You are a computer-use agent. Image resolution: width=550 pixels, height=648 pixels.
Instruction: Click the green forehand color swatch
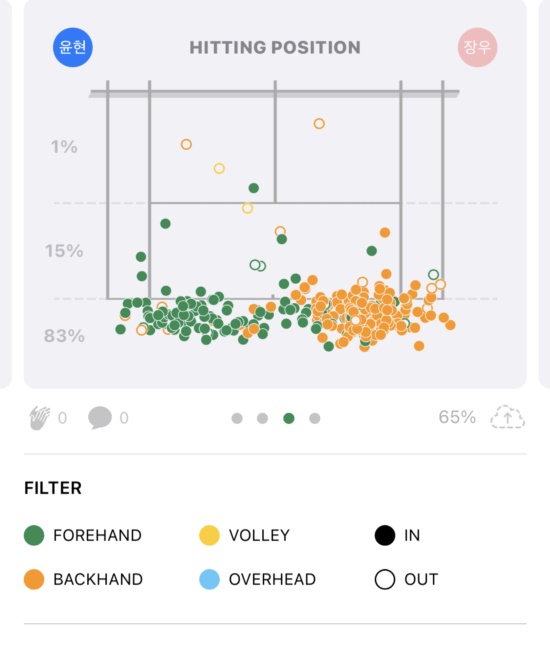tap(34, 535)
